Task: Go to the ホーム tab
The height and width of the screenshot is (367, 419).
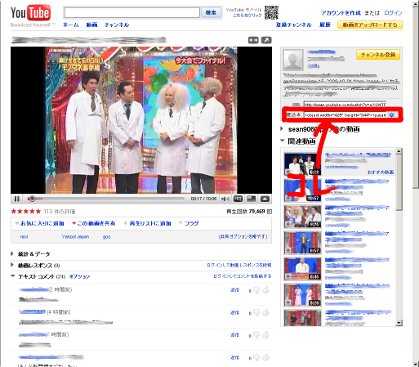Action: pos(71,25)
